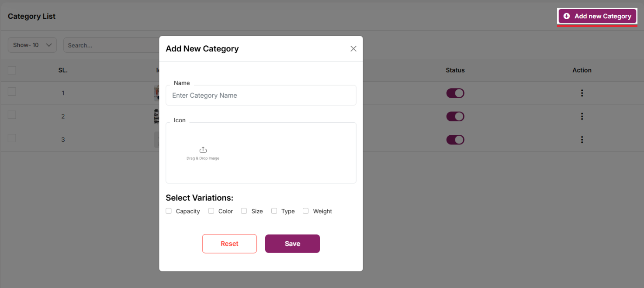Select the Type variation checkbox
644x288 pixels.
pyautogui.click(x=274, y=211)
